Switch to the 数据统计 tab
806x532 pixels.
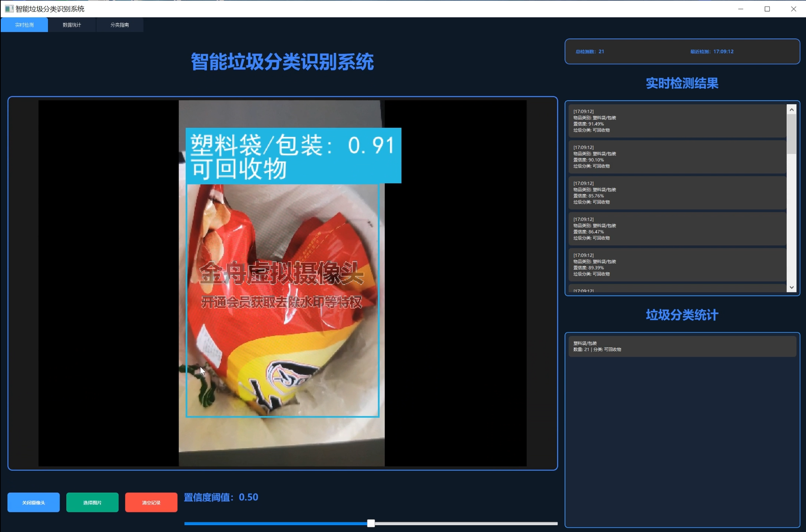72,25
